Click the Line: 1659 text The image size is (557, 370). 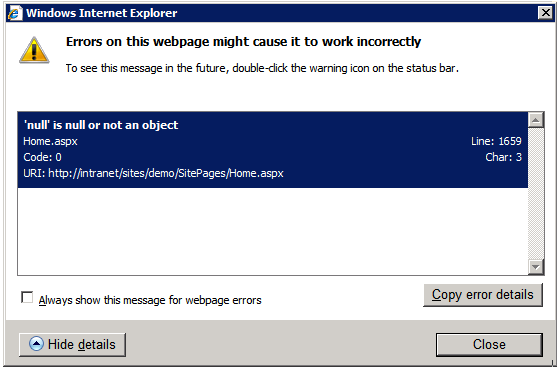tap(496, 141)
